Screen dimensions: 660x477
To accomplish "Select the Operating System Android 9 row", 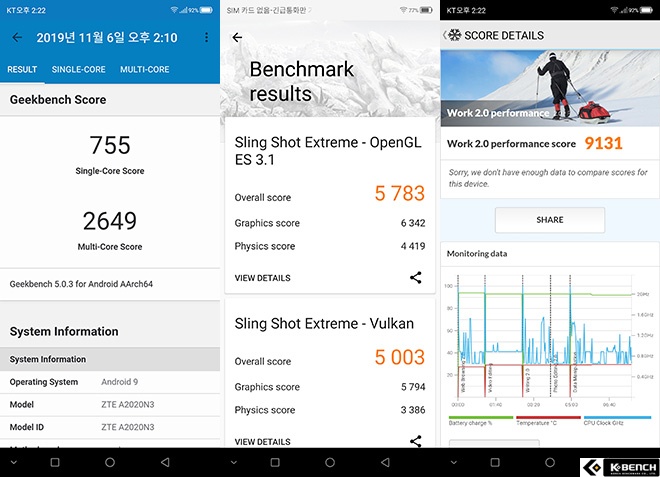I will click(110, 382).
